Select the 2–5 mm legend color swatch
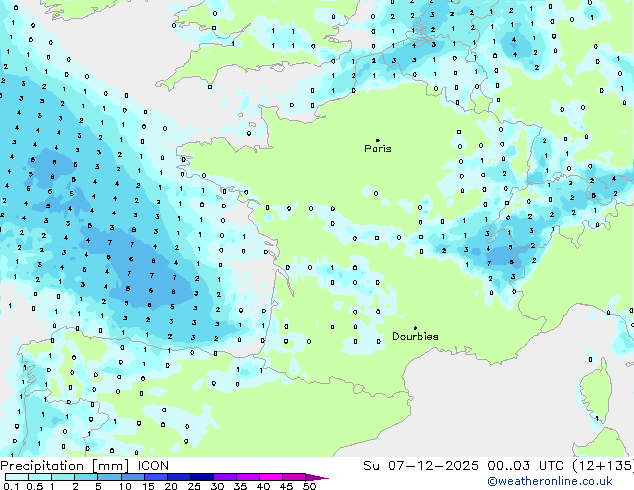 click(x=86, y=477)
